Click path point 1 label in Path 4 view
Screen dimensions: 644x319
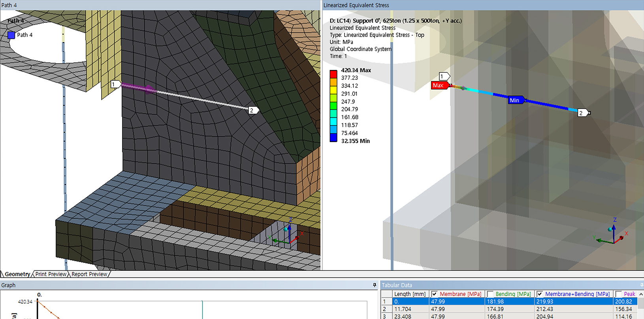click(x=116, y=84)
